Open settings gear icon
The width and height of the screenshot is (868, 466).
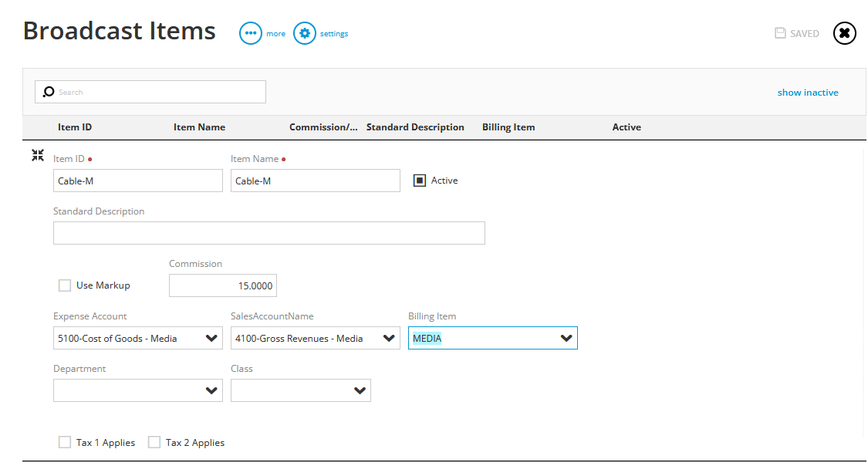point(305,33)
